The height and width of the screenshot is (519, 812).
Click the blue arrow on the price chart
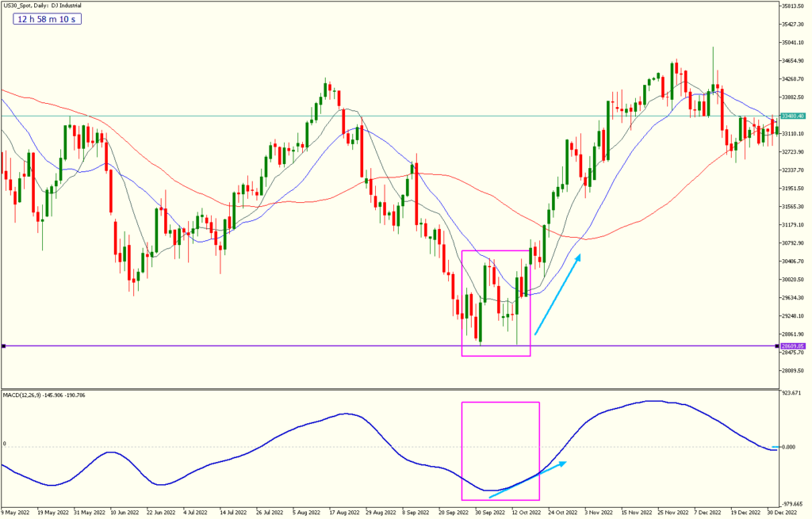click(558, 295)
